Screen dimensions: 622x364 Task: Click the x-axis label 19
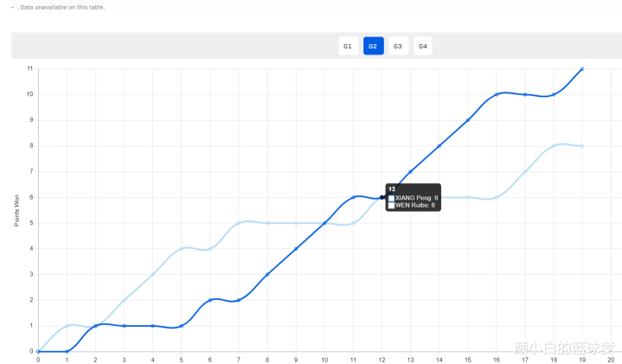click(582, 360)
